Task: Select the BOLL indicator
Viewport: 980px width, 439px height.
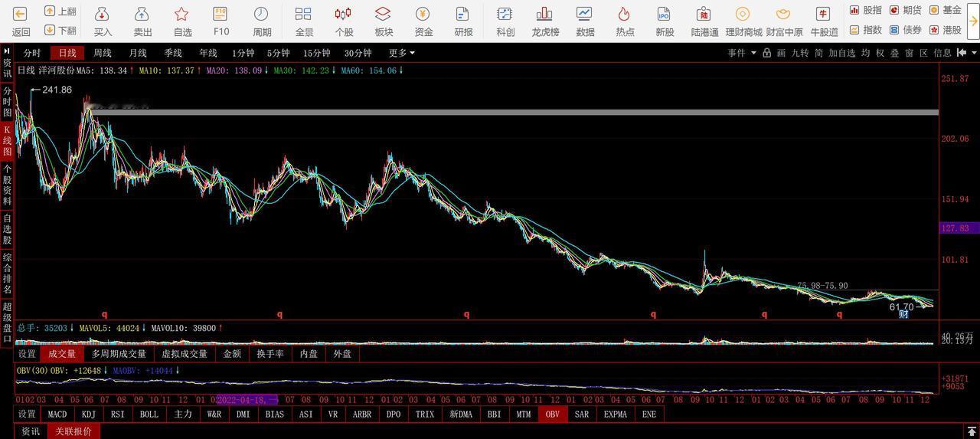Action: 149,414
